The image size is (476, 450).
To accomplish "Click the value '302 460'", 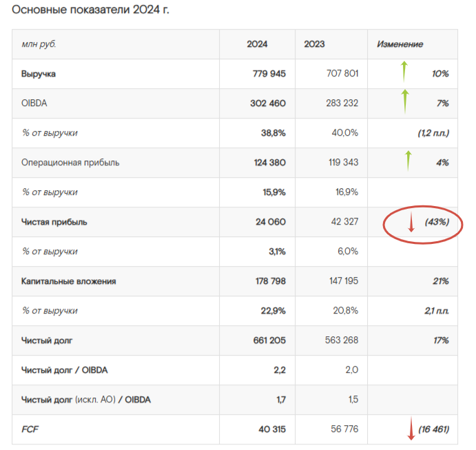I will (x=268, y=103).
